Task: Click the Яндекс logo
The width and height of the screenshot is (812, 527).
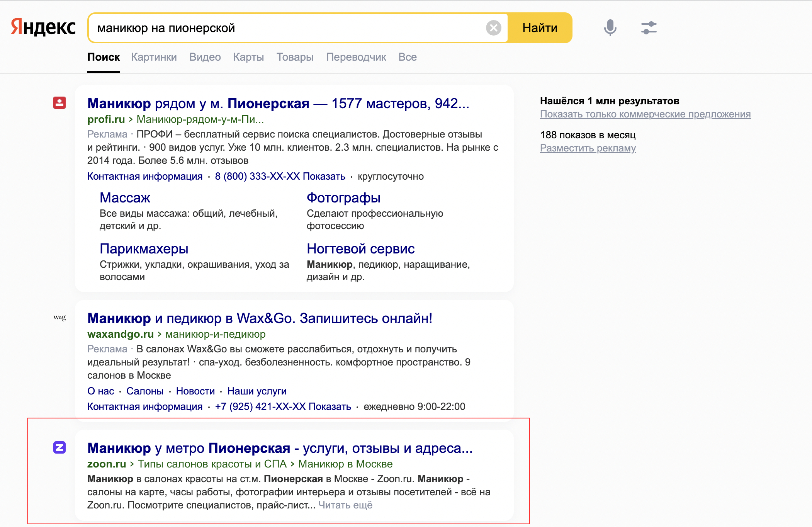Action: [43, 27]
